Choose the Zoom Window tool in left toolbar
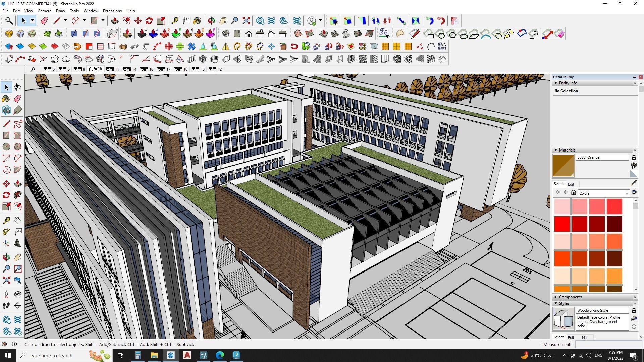This screenshot has height=362, width=644. click(x=18, y=269)
